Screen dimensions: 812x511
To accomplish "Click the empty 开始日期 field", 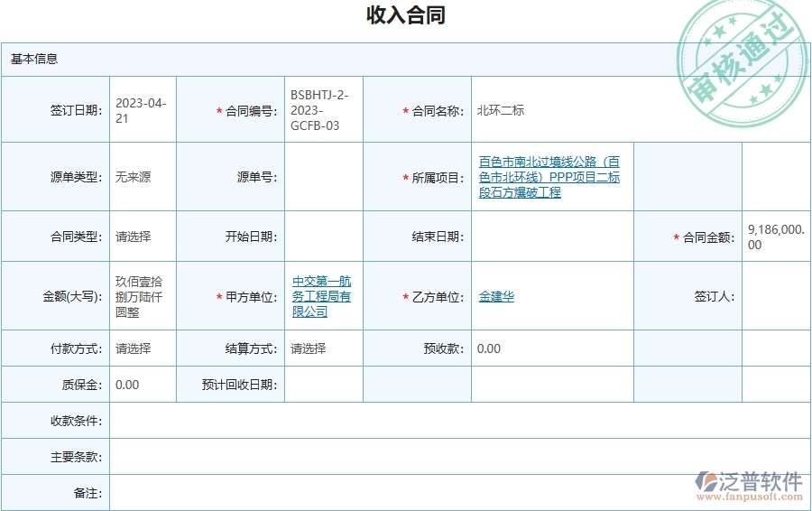I will click(324, 237).
